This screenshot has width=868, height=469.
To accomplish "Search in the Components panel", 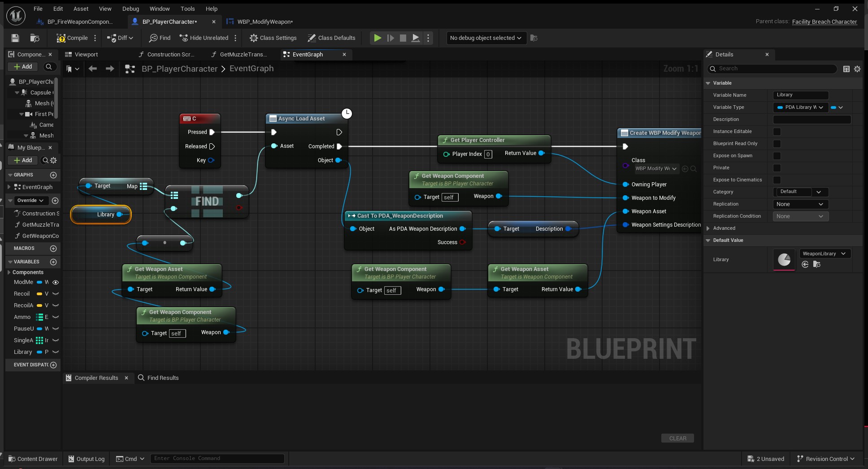I will pos(49,67).
